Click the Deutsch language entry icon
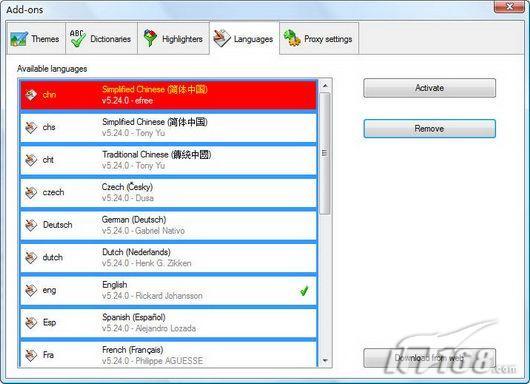This screenshot has height=384, width=530. pos(31,225)
